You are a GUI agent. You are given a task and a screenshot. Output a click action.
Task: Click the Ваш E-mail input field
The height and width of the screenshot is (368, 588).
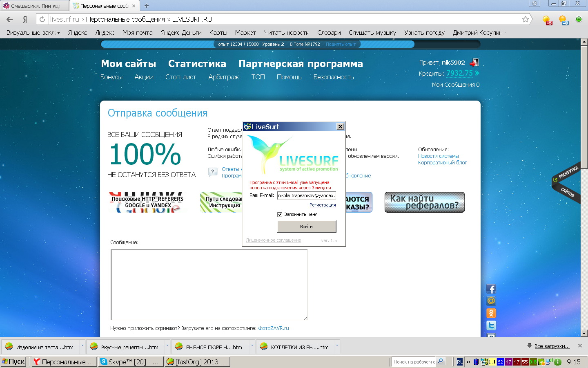(307, 195)
